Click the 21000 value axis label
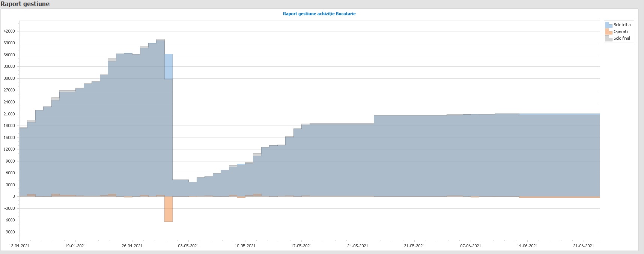The height and width of the screenshot is (254, 644). (x=9, y=114)
